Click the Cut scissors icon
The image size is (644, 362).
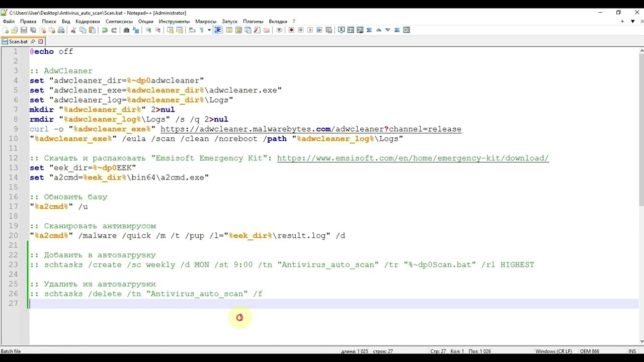73,30
